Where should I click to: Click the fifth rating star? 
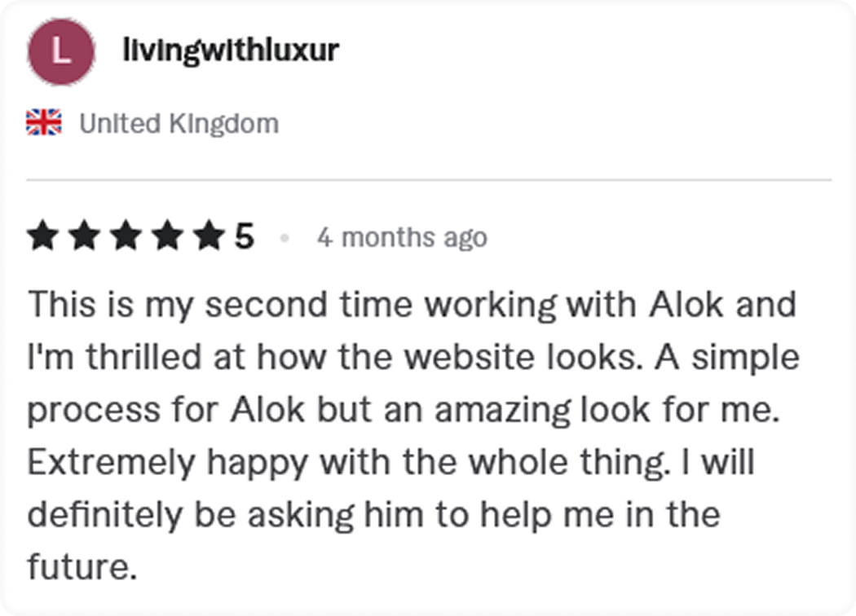point(210,237)
